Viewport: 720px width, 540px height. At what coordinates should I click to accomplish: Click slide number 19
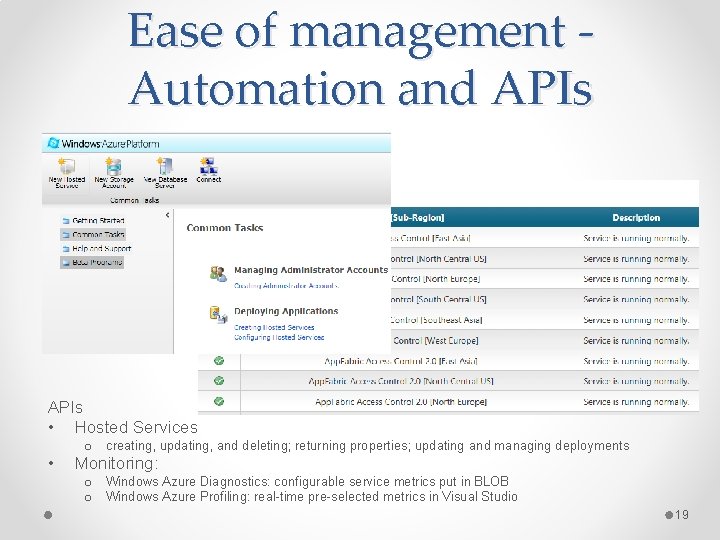point(682,515)
